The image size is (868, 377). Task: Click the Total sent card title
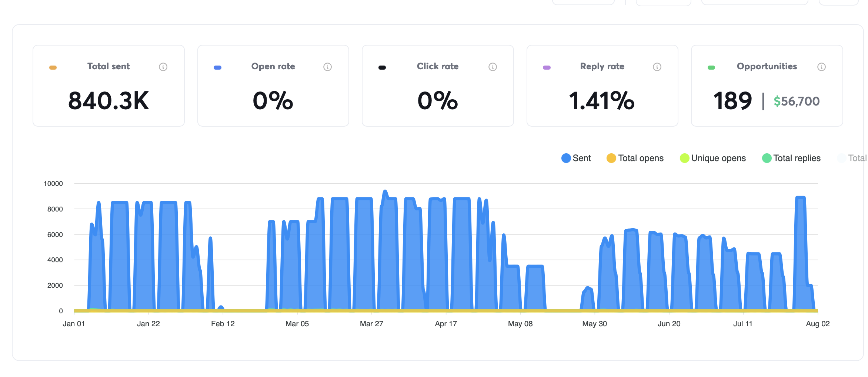click(108, 66)
